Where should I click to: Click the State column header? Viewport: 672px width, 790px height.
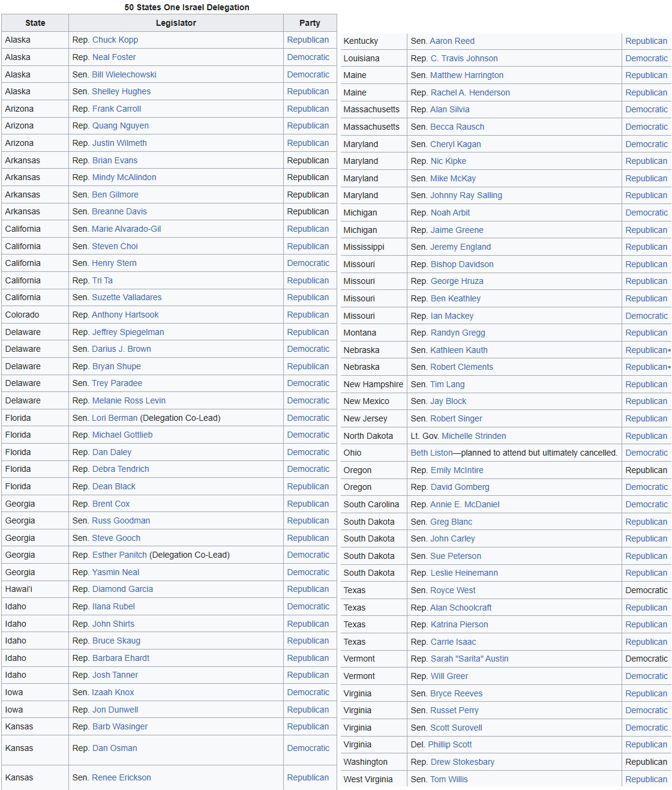(x=35, y=23)
